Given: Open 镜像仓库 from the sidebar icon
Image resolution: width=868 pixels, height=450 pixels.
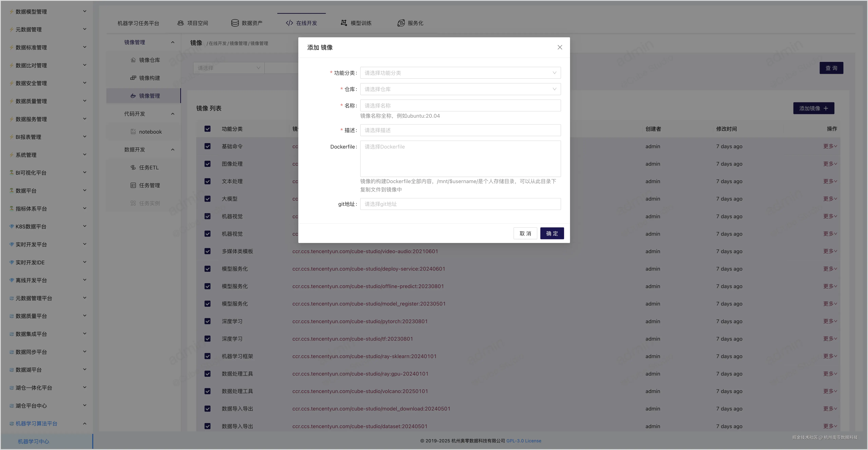Looking at the screenshot, I should 133,60.
